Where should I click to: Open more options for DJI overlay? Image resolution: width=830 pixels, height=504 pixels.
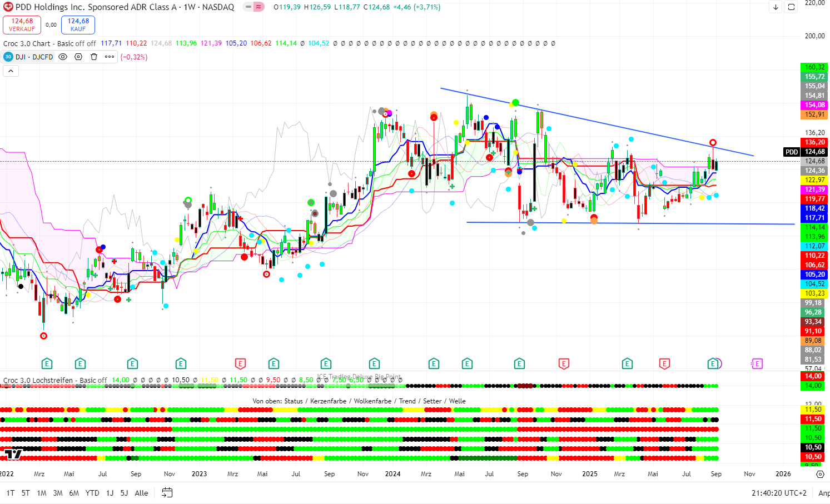point(110,57)
